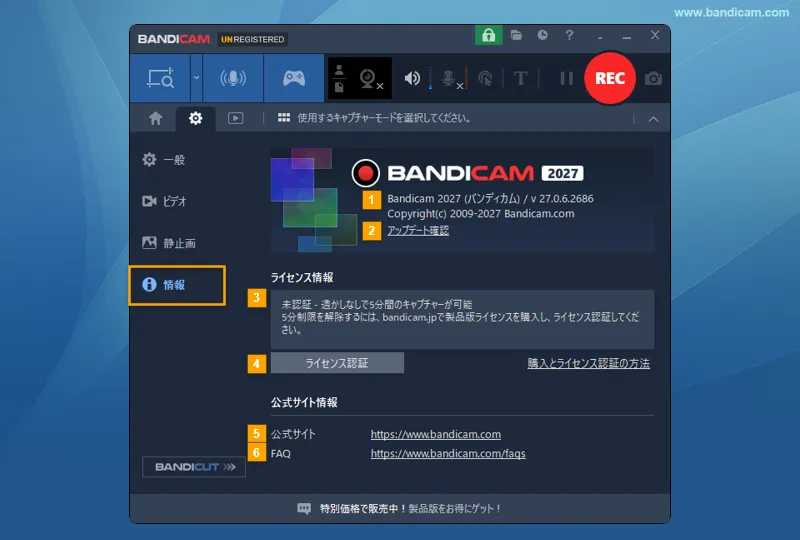Open the https://www.bandicam.com/faqs link
800x540 pixels.
coord(448,453)
